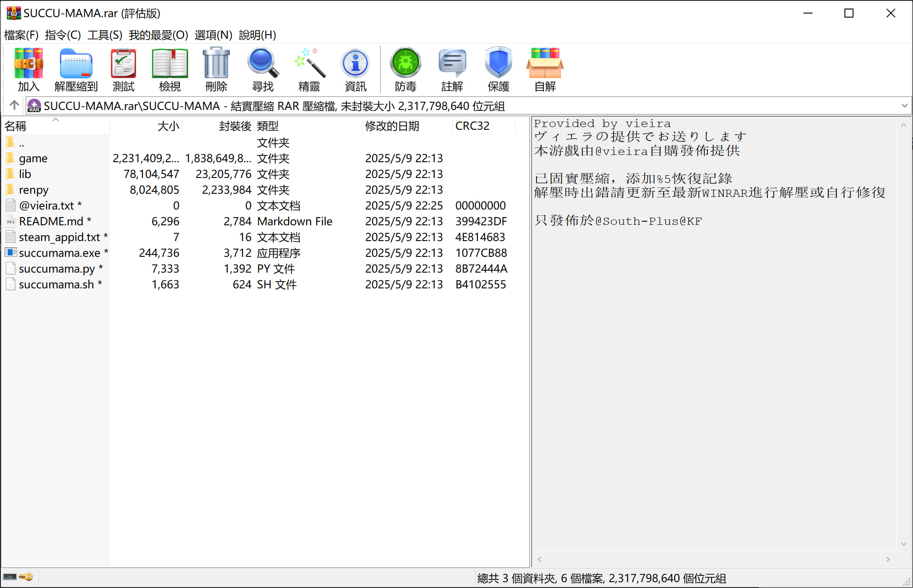Click the comment pane scroll down arrow
This screenshot has width=913, height=588.
(x=904, y=544)
